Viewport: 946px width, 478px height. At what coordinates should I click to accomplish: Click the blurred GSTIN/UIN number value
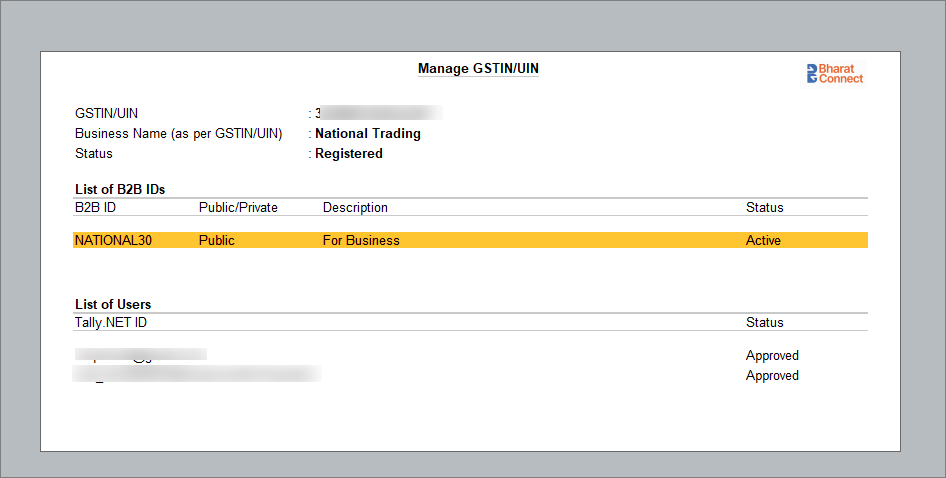[380, 114]
